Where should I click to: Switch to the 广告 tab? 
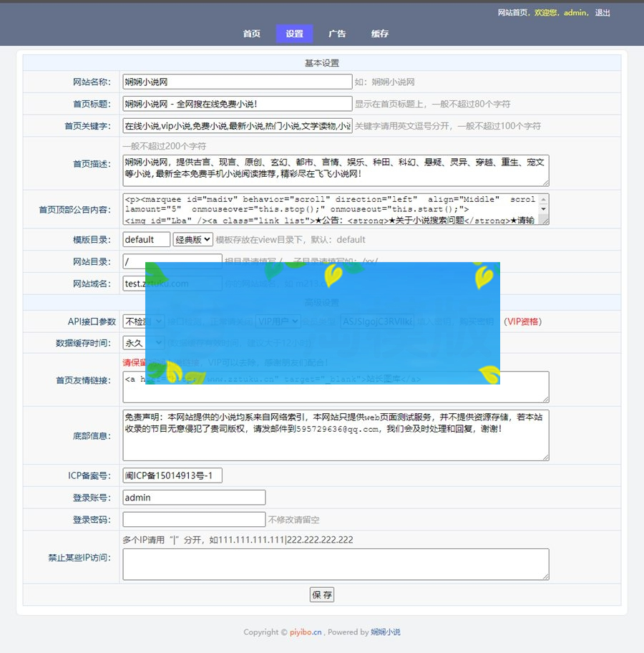point(336,33)
